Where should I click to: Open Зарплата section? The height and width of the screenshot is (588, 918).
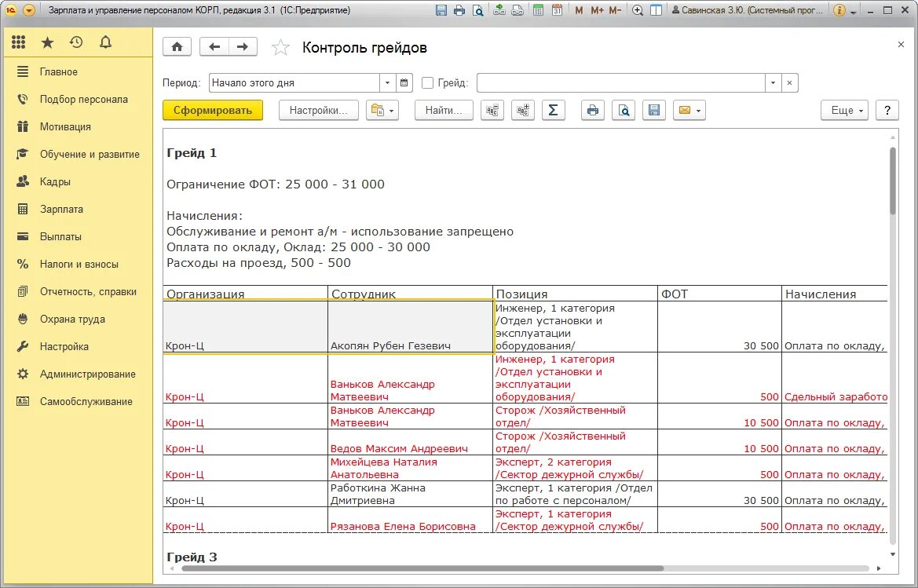[79, 210]
